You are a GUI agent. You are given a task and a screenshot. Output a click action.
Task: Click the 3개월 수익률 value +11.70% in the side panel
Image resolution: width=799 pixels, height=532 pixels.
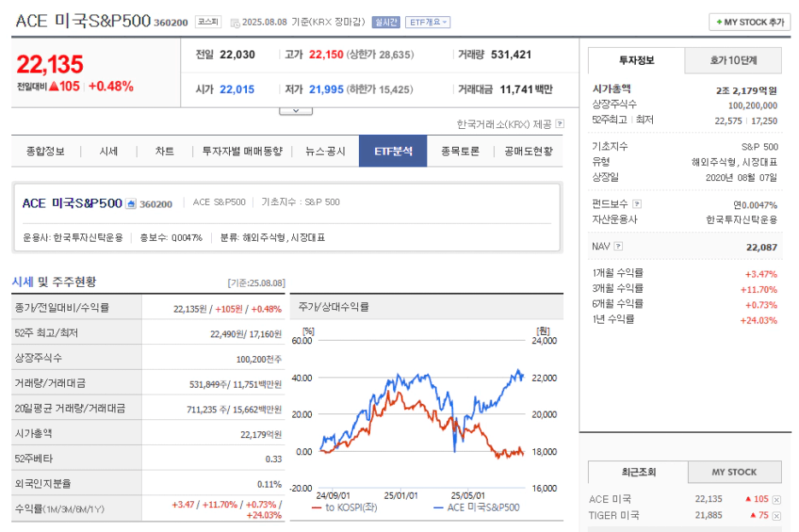click(759, 289)
